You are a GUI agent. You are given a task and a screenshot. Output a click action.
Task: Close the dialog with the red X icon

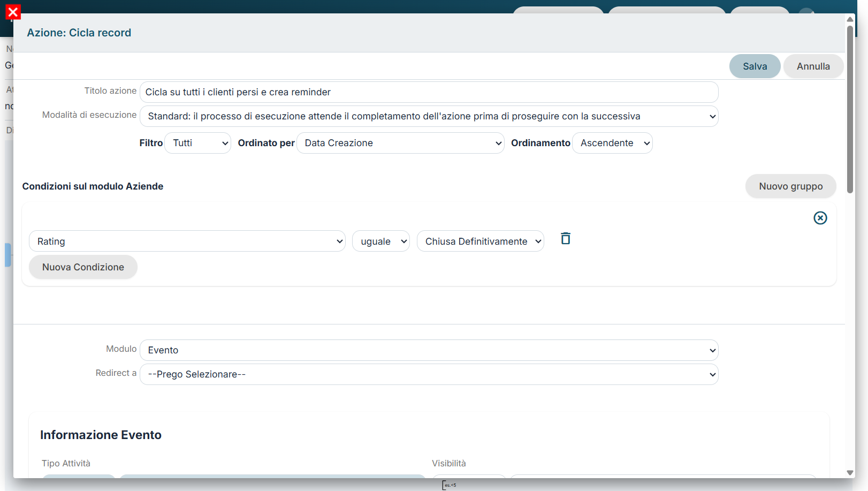pyautogui.click(x=13, y=12)
